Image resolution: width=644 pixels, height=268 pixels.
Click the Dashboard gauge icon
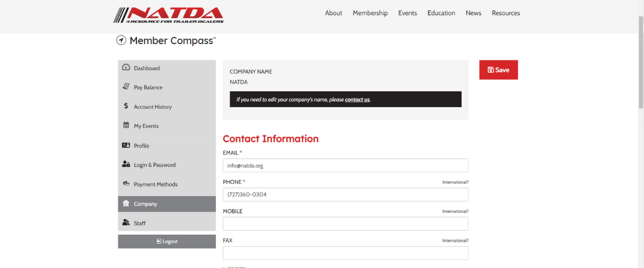126,68
